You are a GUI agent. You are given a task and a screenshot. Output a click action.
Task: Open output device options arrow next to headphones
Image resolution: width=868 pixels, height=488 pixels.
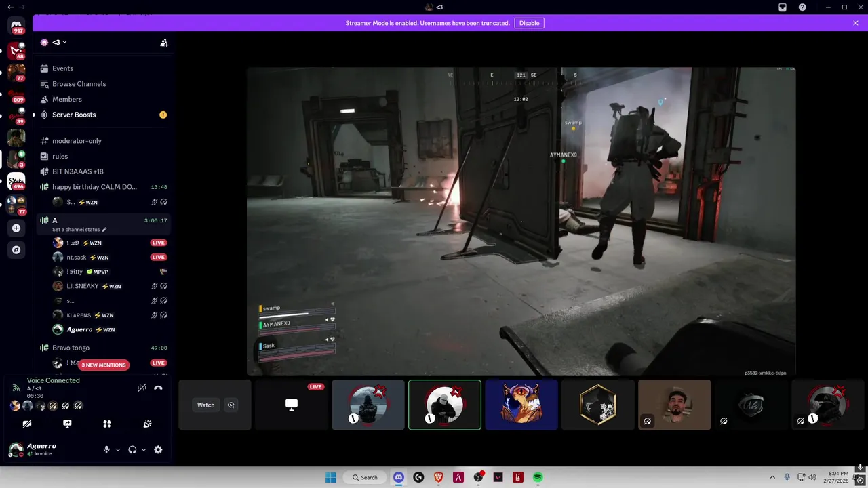pos(144,449)
